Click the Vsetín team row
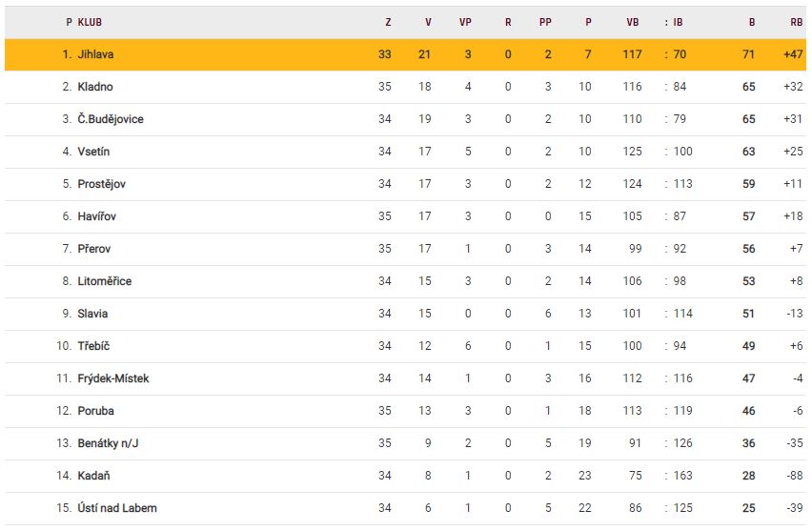 point(93,152)
